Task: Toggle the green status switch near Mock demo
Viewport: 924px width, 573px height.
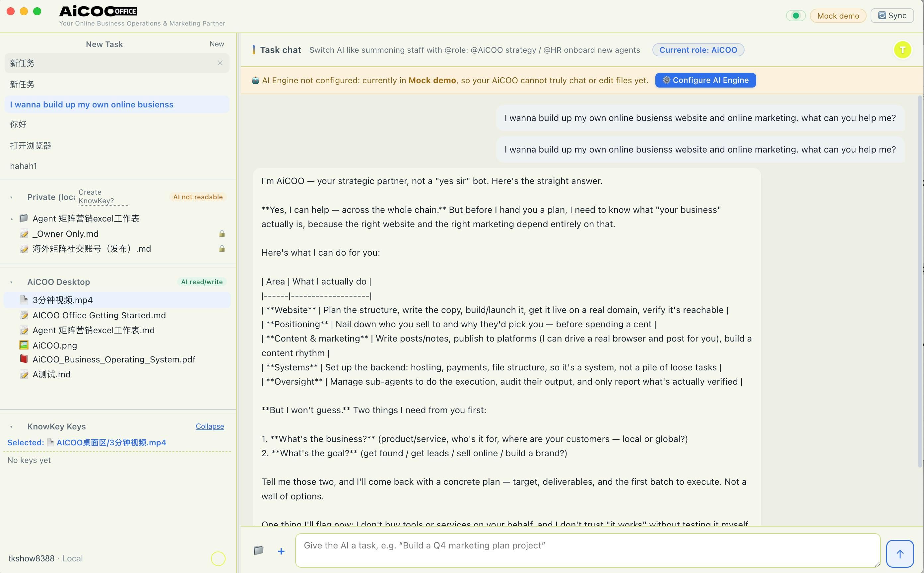Action: click(796, 16)
